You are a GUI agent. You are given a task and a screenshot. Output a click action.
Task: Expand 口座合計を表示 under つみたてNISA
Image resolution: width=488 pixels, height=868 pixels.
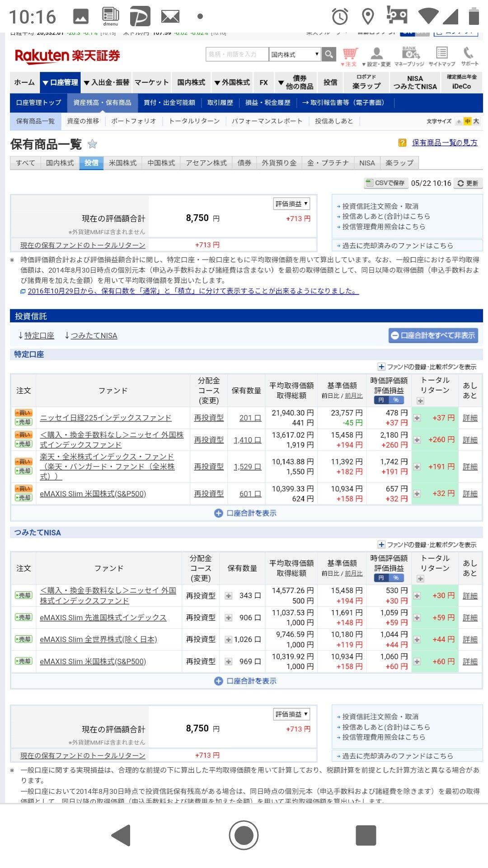pos(245,681)
